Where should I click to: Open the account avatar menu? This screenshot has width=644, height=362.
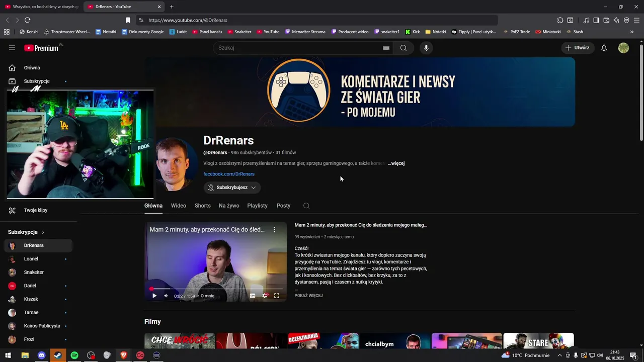(x=623, y=48)
